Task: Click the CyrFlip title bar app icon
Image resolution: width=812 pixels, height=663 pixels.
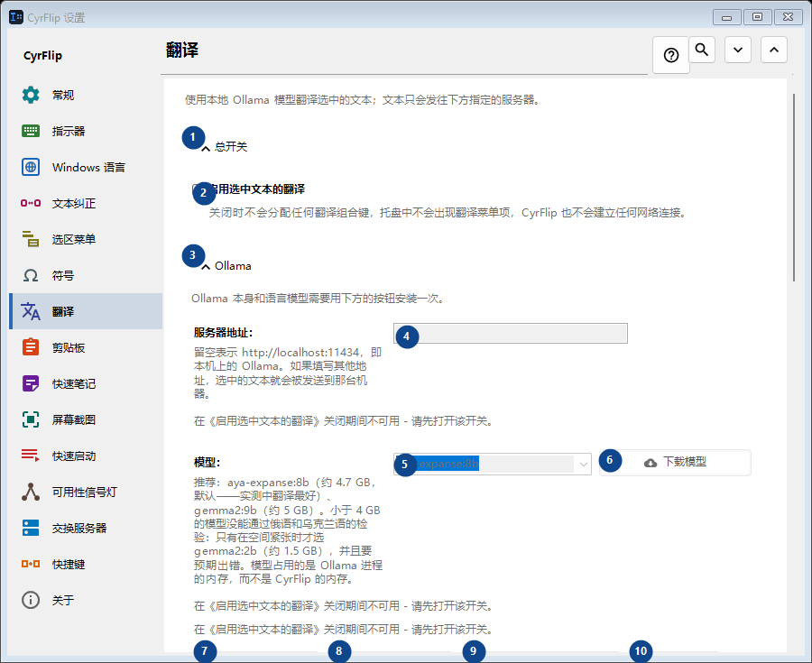Action: click(x=16, y=17)
